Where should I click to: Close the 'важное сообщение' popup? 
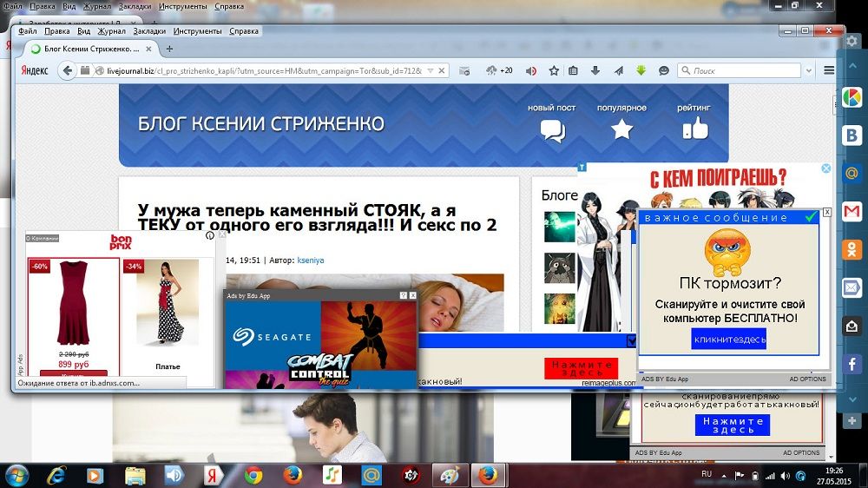827,212
